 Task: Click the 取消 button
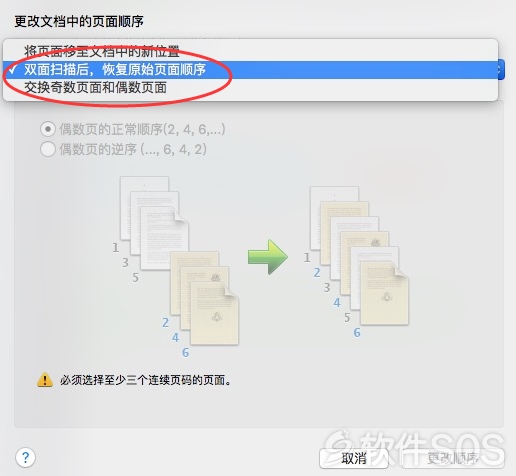click(x=354, y=458)
